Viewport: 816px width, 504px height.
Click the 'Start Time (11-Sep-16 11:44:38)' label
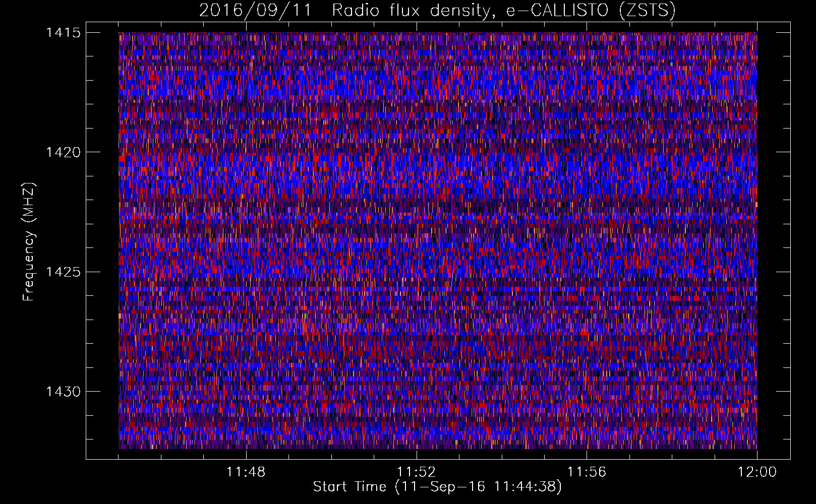tap(437, 487)
